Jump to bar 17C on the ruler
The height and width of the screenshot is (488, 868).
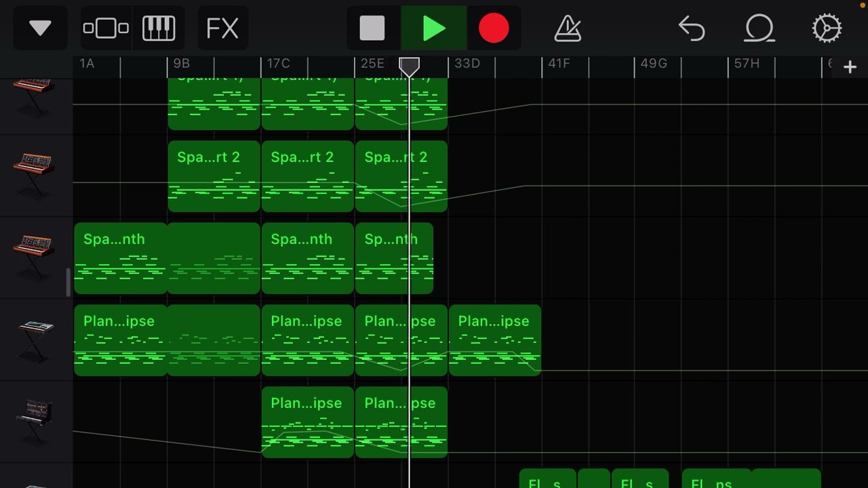pyautogui.click(x=278, y=64)
